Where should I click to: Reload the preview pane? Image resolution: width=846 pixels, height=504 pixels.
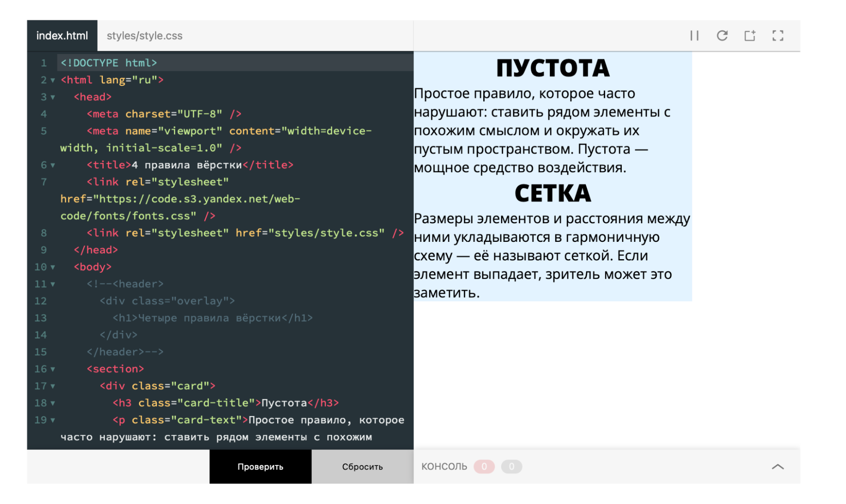pyautogui.click(x=722, y=36)
